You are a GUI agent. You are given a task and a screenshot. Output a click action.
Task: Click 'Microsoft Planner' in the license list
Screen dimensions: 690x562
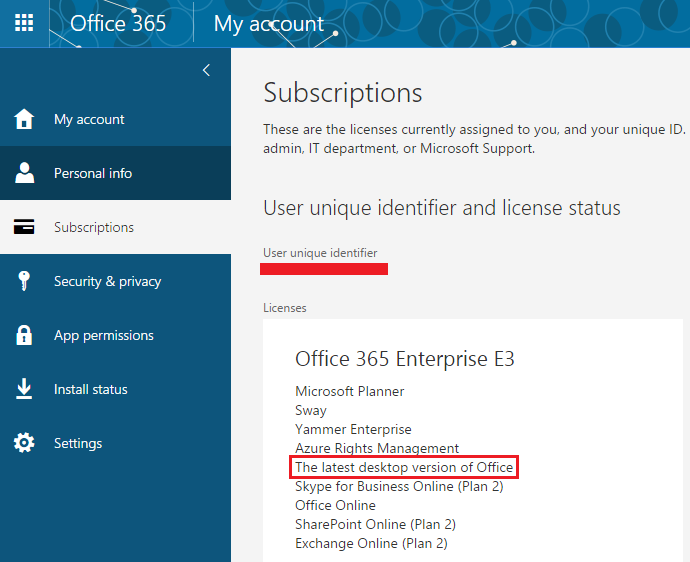coord(350,391)
